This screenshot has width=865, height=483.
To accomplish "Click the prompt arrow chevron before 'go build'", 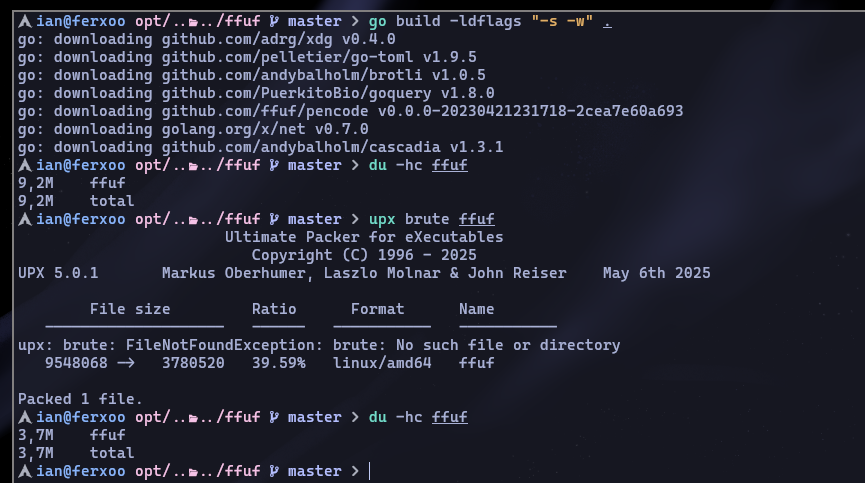I will (355, 22).
